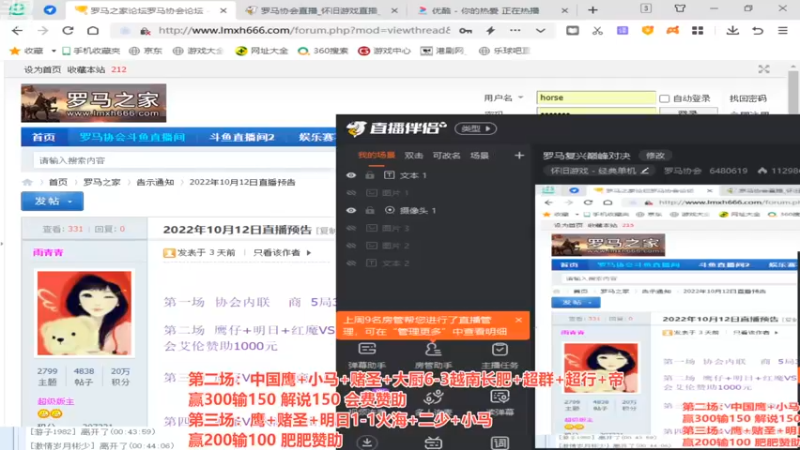Open 首页 in the forum nav bar
Screen dimensions: 800x450
(43, 137)
